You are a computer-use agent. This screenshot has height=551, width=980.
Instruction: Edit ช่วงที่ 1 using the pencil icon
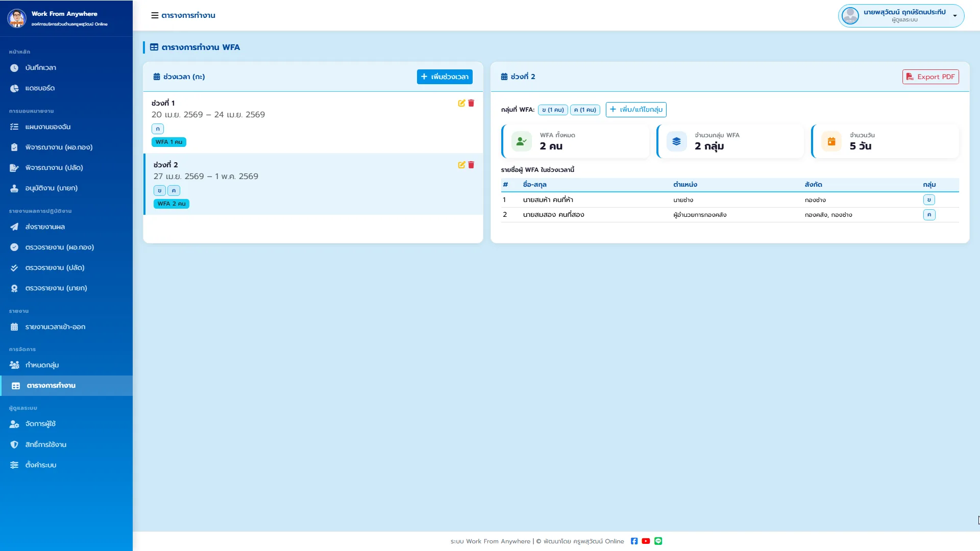click(x=461, y=103)
